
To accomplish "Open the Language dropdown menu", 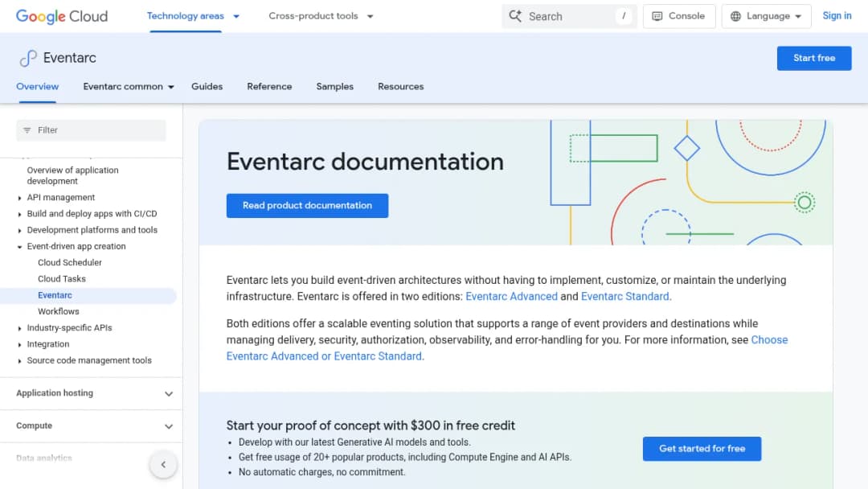I will [x=766, y=16].
